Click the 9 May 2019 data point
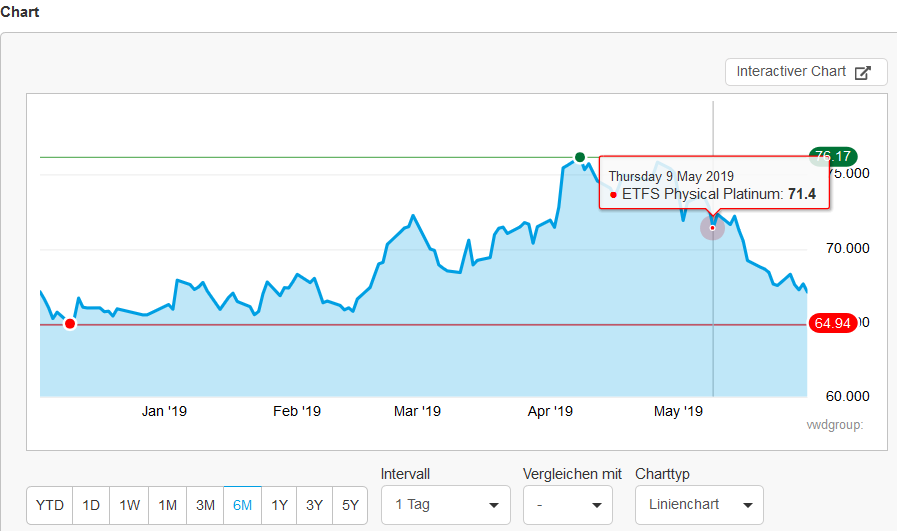The height and width of the screenshot is (531, 897). (x=712, y=228)
